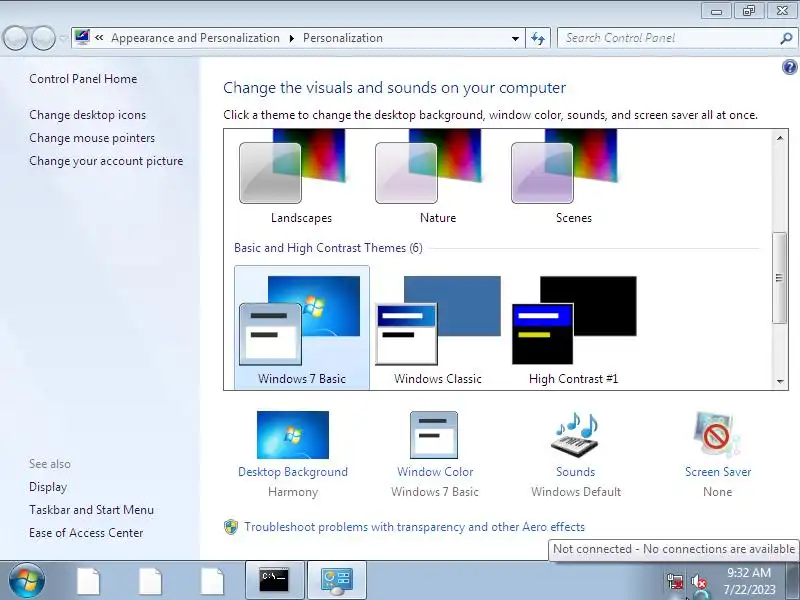Open Window Color icon
800x600 pixels.
[434, 435]
